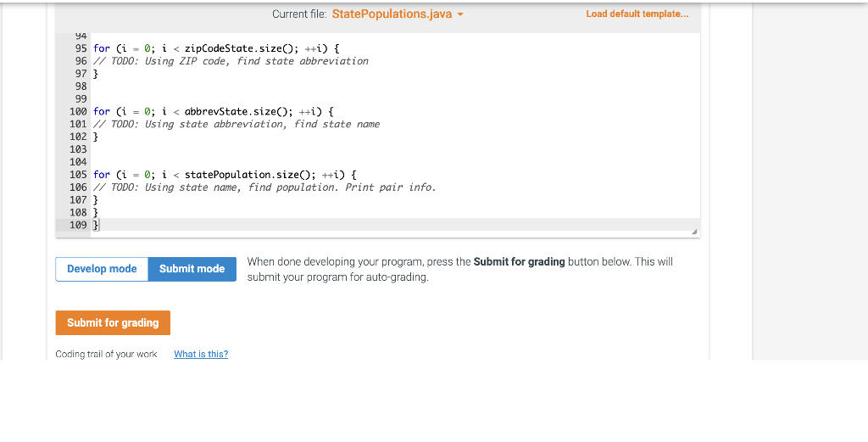Click line number 98 in gutter
The width and height of the screenshot is (868, 442).
[81, 87]
